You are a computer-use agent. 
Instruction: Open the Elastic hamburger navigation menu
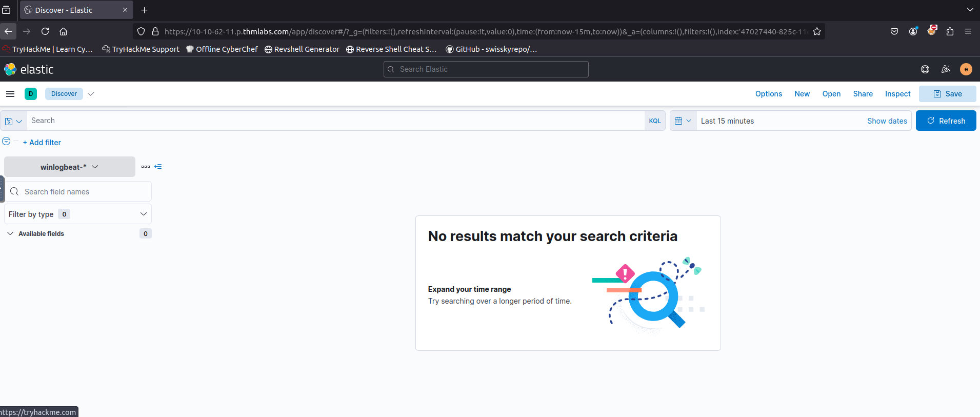[x=10, y=94]
